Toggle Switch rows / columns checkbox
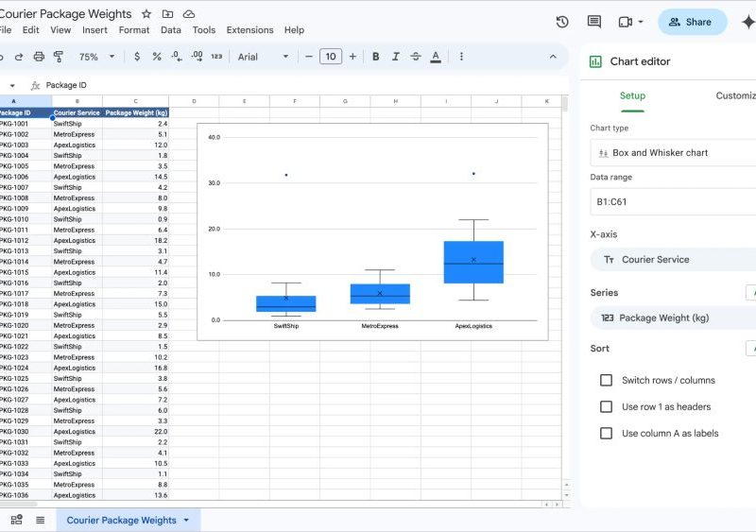756x532 pixels. tap(606, 380)
